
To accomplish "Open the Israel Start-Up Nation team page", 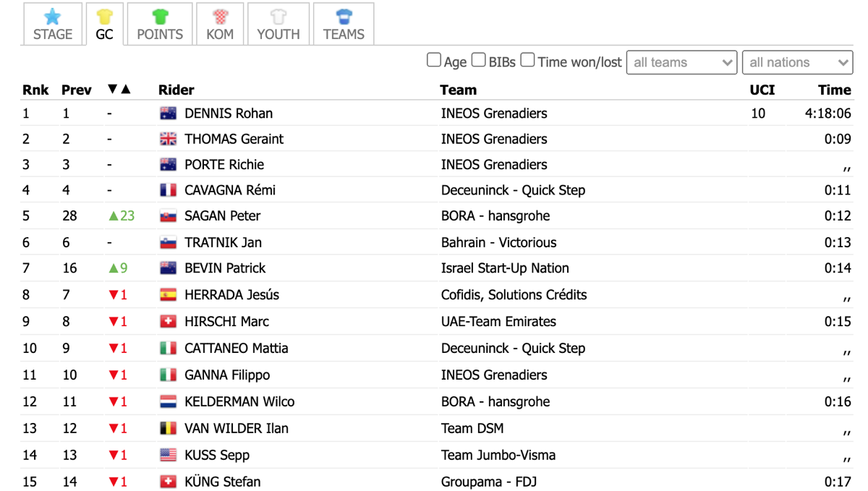I will 505,268.
